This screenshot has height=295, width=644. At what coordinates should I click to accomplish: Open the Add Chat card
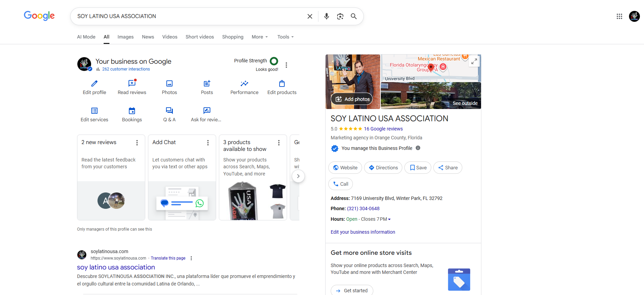point(182,177)
